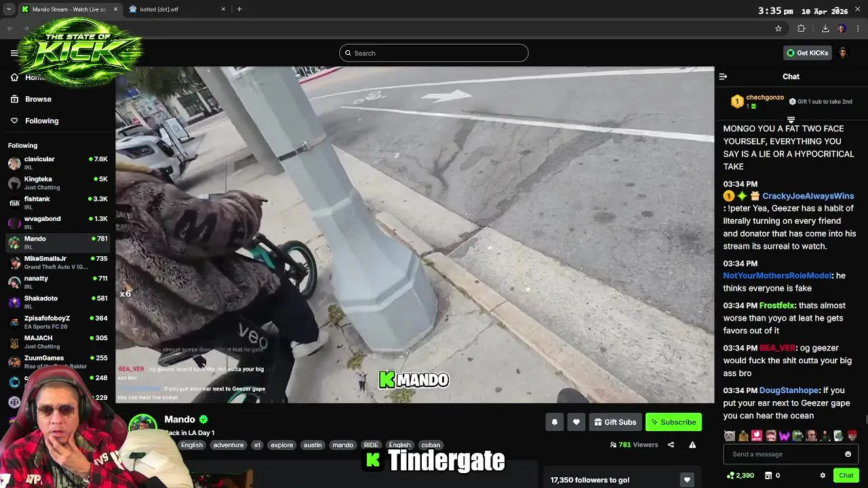
Task: Click heart on followers goal banner
Action: (687, 480)
